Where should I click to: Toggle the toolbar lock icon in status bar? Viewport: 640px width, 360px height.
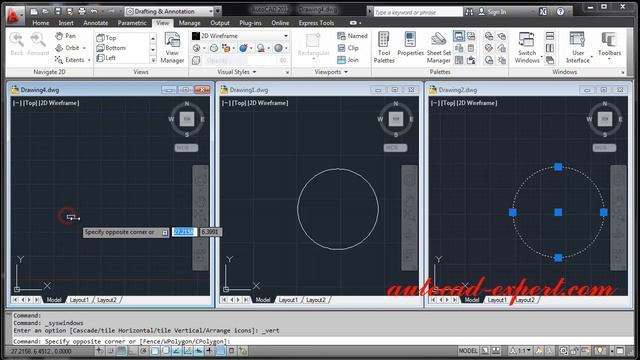point(574,351)
